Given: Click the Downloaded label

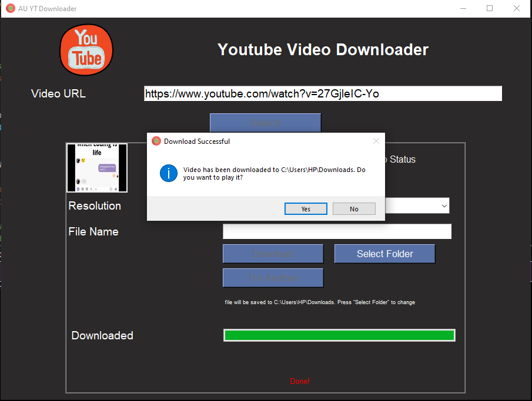Looking at the screenshot, I should pos(102,336).
